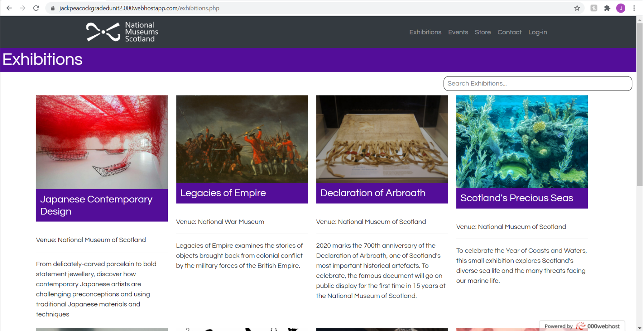
Task: Click the page vertical scrollbar thumb
Action: pyautogui.click(x=640, y=104)
